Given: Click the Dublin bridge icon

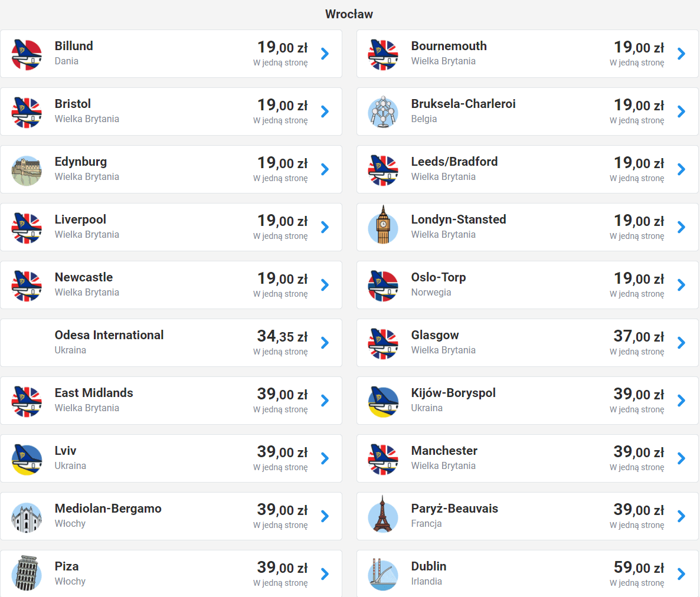Looking at the screenshot, I should click(x=383, y=575).
